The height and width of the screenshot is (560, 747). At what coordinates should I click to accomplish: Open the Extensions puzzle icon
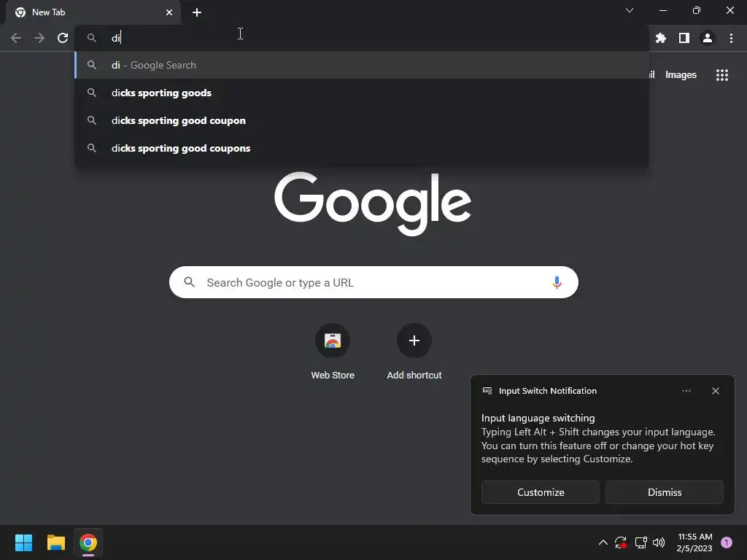click(x=661, y=38)
